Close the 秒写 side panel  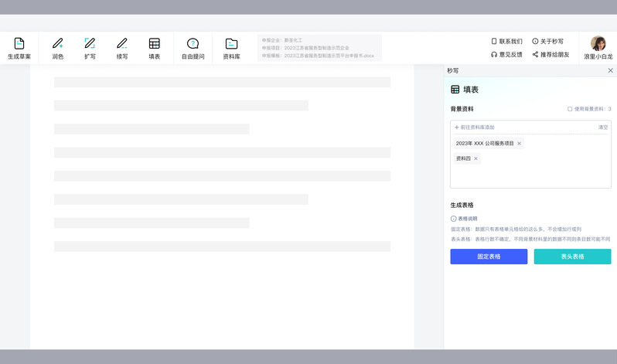(610, 70)
